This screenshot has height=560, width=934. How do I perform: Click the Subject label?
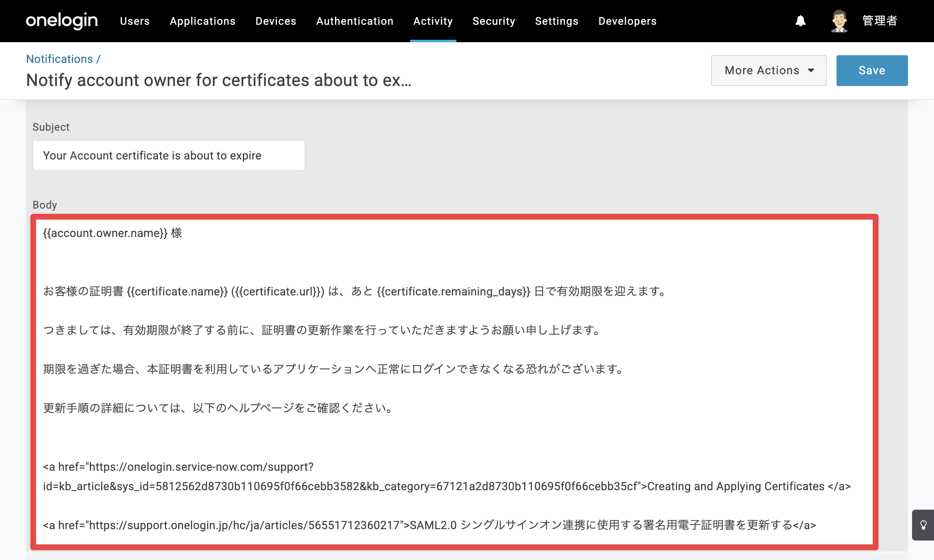51,127
